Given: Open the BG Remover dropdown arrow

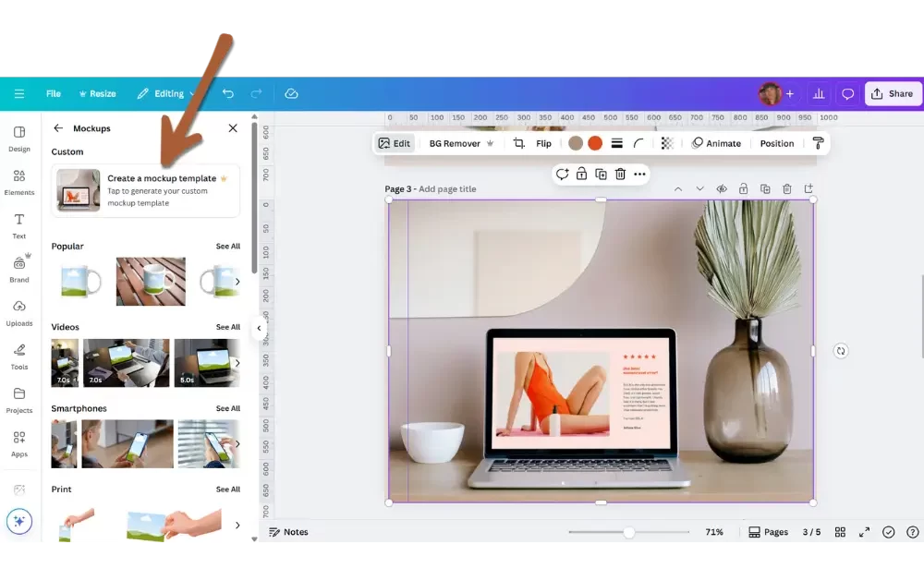Looking at the screenshot, I should tap(491, 143).
